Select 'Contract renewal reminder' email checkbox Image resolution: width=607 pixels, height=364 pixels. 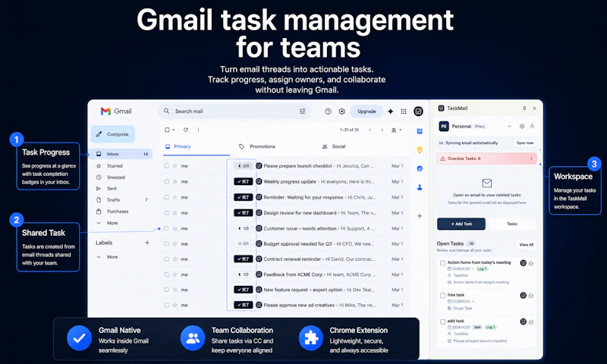coord(166,259)
